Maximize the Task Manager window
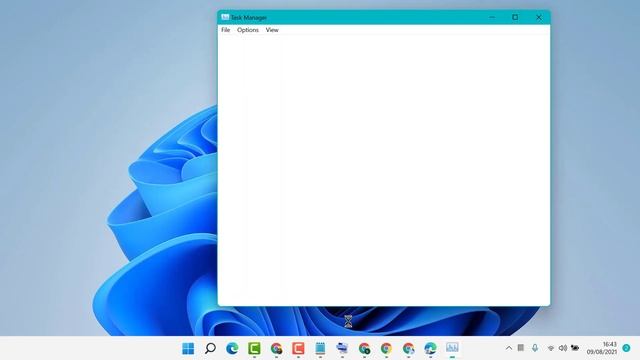This screenshot has width=640, height=360. [x=515, y=17]
